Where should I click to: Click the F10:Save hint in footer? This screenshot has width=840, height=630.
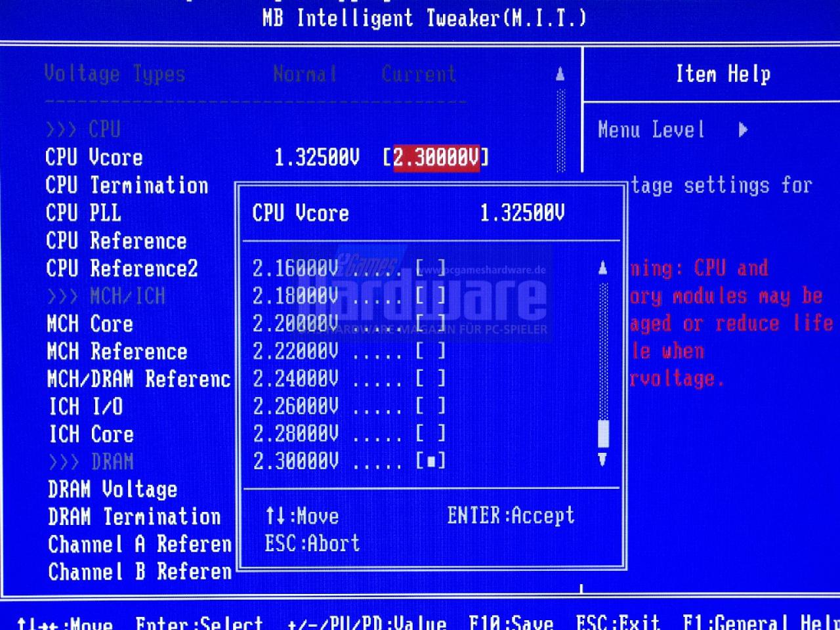[x=511, y=622]
